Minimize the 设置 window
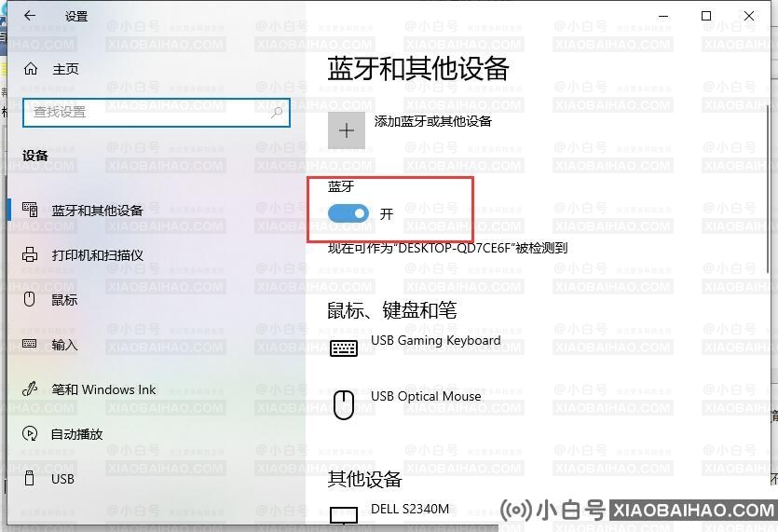Viewport: 778px width, 532px height. click(663, 16)
